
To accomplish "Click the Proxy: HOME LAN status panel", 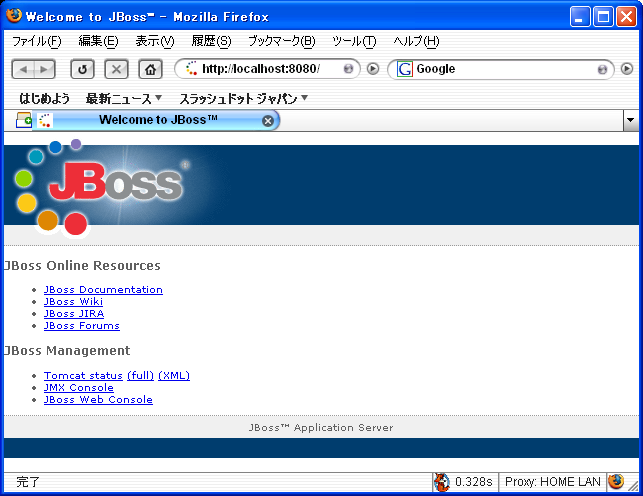I will coord(551,482).
